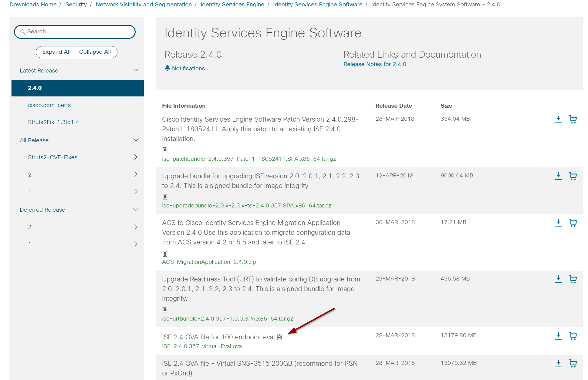Viewport: 588px width, 380px height.
Task: Expand Struts2-CVE-Fixes in sidebar
Action: pyautogui.click(x=136, y=157)
